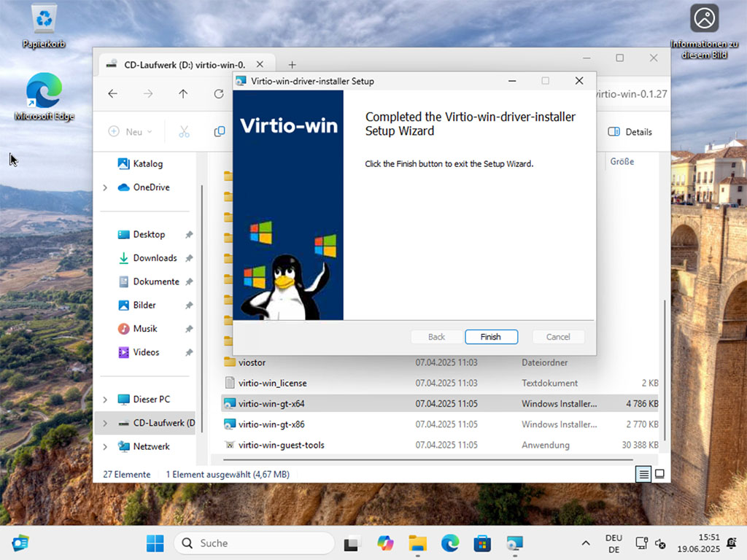Click the Virtio installer taskbar icon

point(514,543)
